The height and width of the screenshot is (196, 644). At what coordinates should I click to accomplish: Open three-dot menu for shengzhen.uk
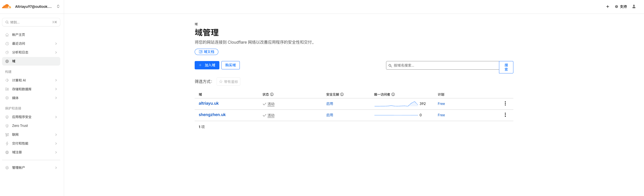coord(505,115)
